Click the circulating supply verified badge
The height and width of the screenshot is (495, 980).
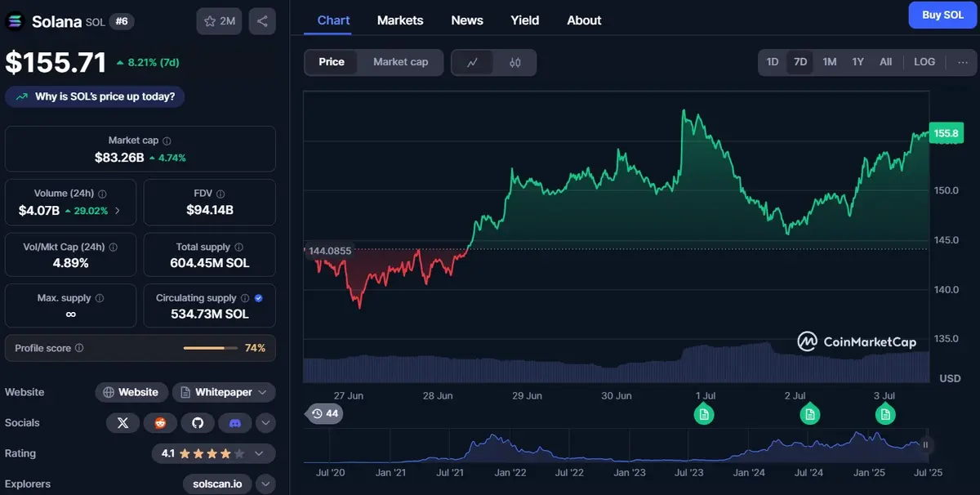coord(258,299)
